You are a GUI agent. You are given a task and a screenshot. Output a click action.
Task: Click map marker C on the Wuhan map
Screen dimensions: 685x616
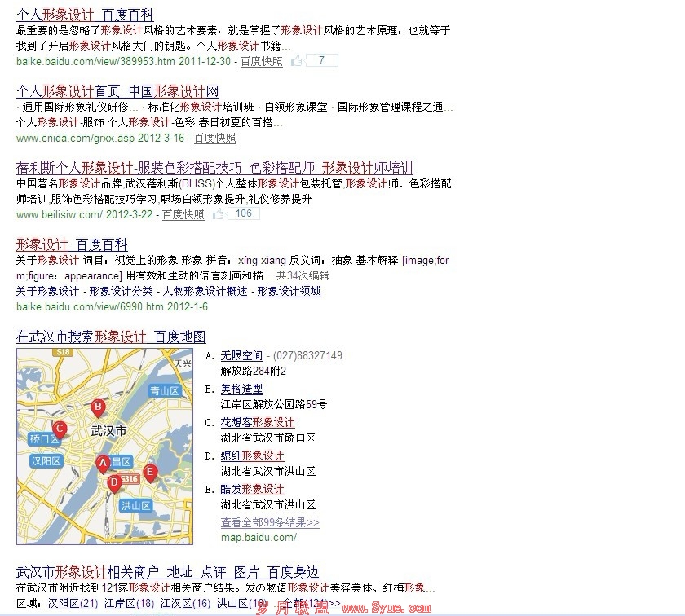60,429
